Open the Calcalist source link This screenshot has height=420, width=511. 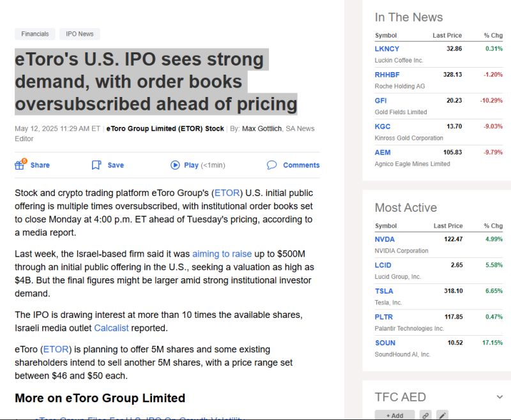pos(111,327)
